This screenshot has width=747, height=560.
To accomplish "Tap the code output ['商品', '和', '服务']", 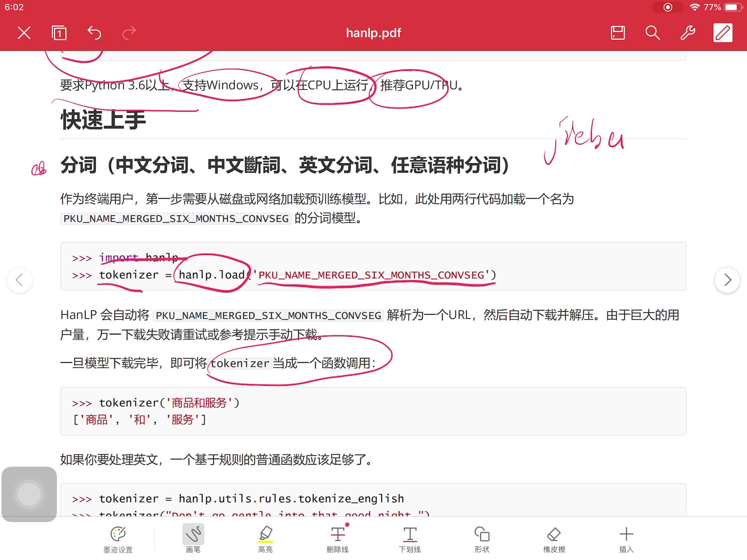I will [139, 420].
